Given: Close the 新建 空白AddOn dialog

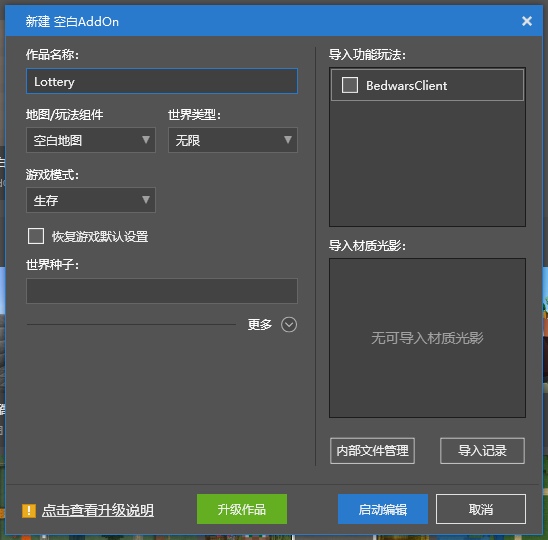Looking at the screenshot, I should pyautogui.click(x=527, y=21).
